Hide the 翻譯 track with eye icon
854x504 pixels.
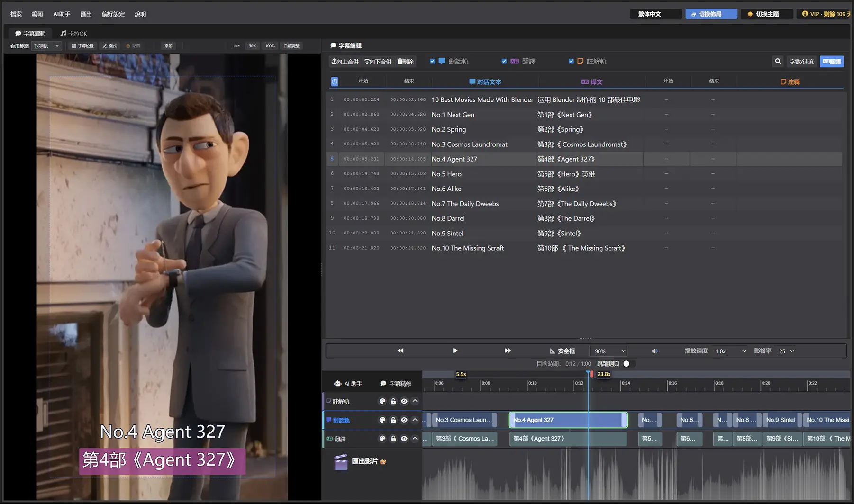(x=404, y=439)
